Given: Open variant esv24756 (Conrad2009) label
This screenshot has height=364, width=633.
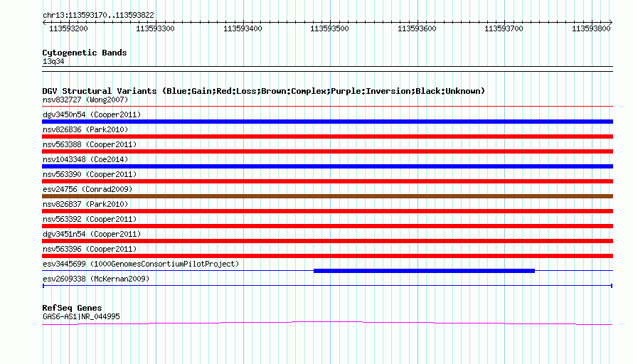Looking at the screenshot, I should click(87, 189).
